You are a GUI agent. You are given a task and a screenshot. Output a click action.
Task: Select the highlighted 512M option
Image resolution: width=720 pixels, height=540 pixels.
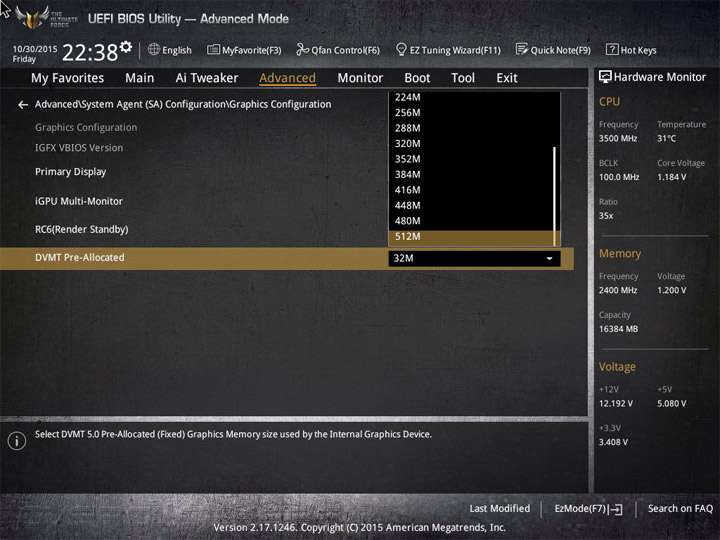471,237
